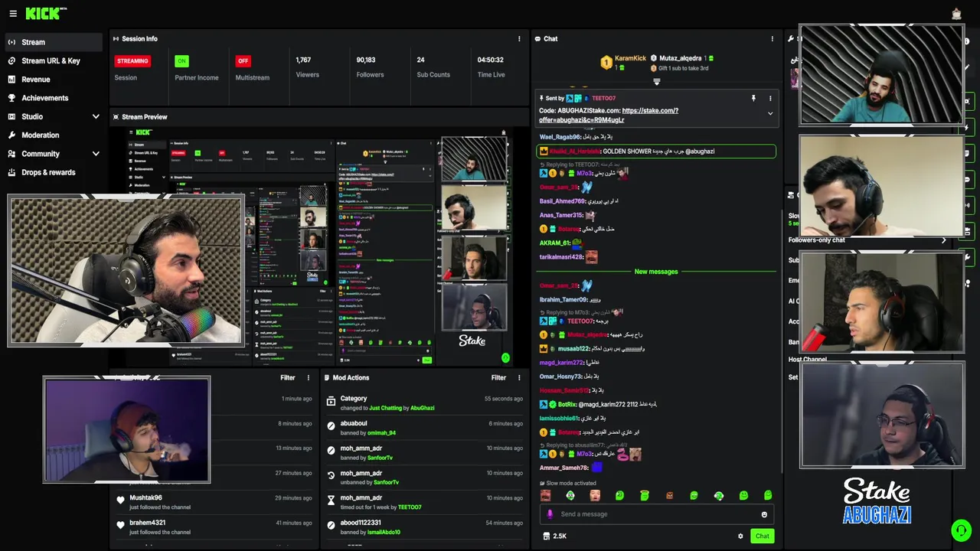Screen dimensions: 980x551
Task: Click the 1,767 Viewers stat
Action: coord(307,67)
